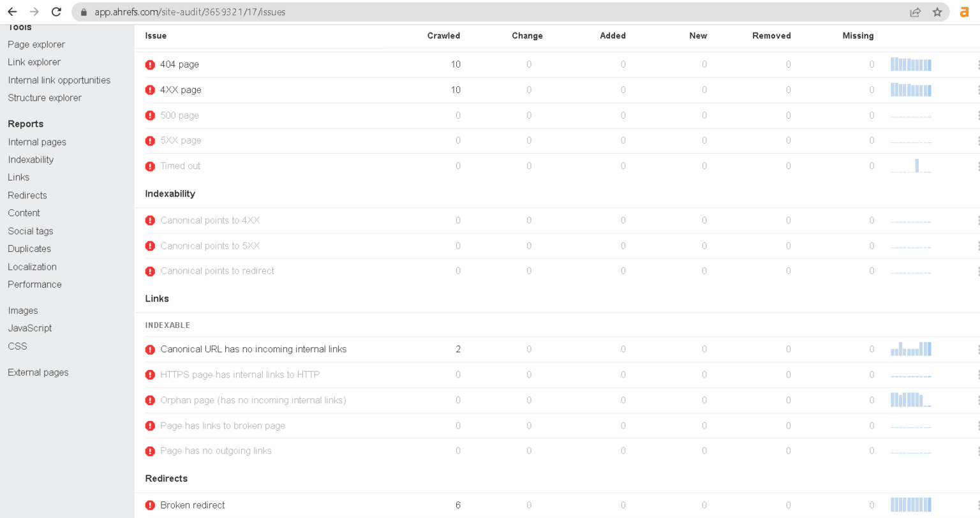This screenshot has width=980, height=518.
Task: Open the three-dot menu on the "404 page" row
Action: coord(977,64)
